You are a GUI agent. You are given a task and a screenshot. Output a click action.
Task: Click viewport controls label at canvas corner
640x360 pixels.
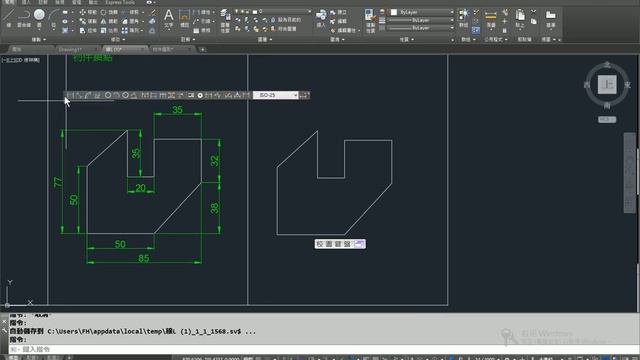(20, 60)
